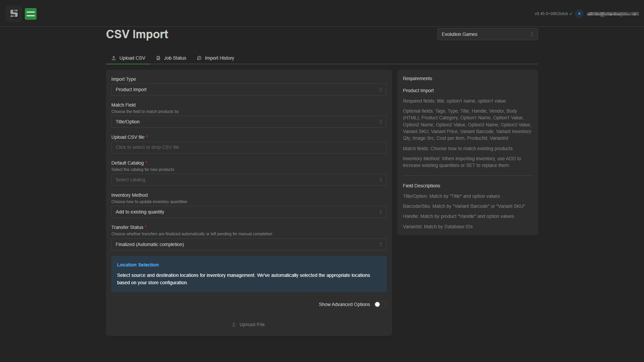Select the Upload CSV tab

(x=132, y=58)
